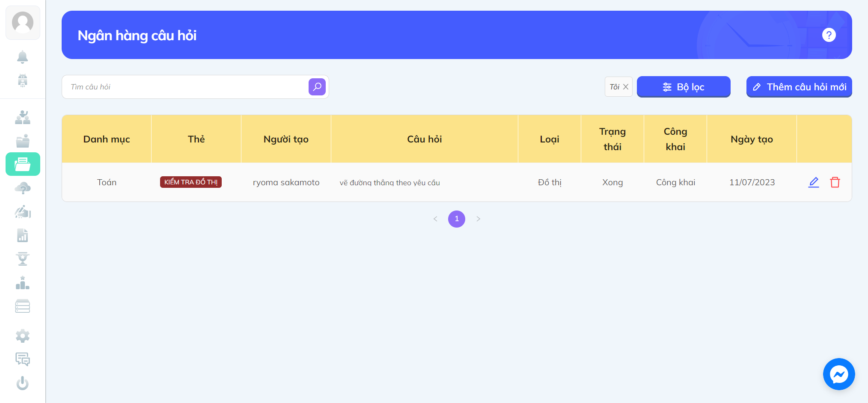Click the purple search magnifier button
This screenshot has width=868, height=403.
click(x=317, y=87)
